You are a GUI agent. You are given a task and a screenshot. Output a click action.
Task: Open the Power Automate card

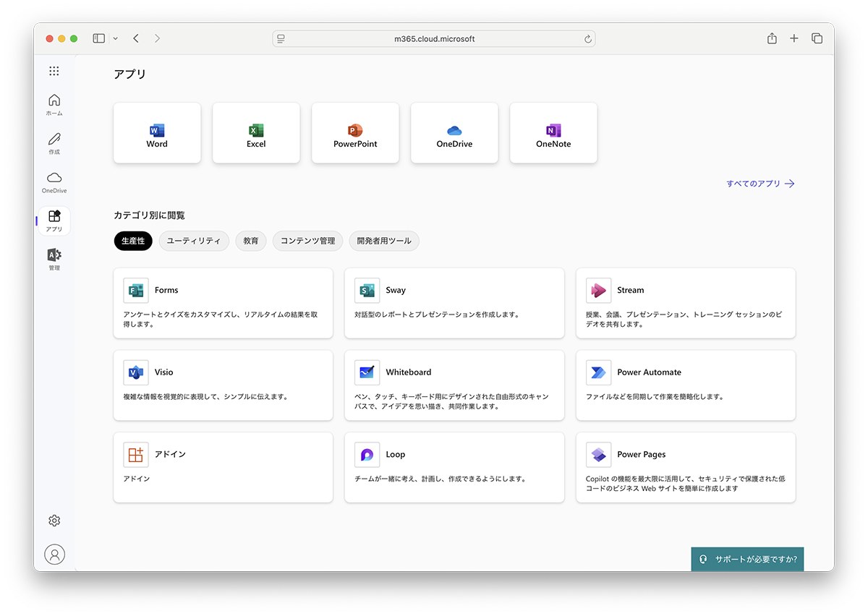click(685, 385)
